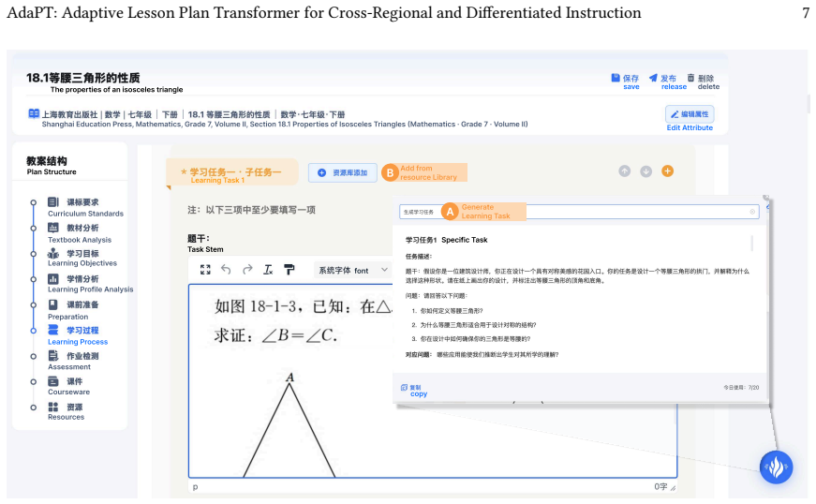Clear the generate task input field
The width and height of the screenshot is (816, 504).
click(x=752, y=212)
